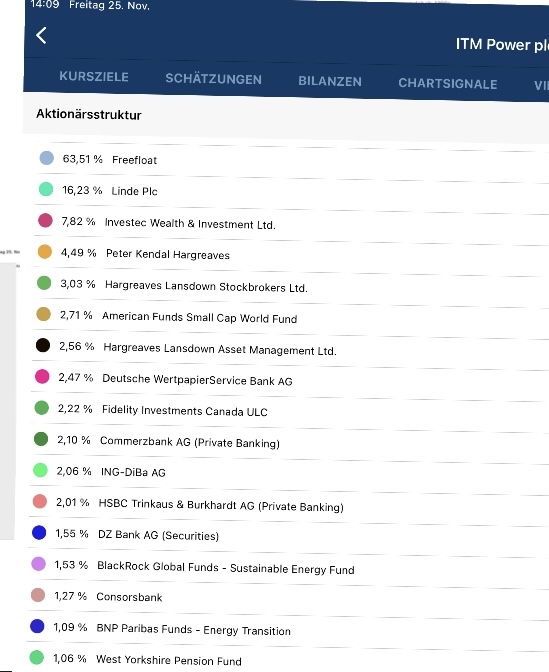Select DZ Bank AG (Securities)
This screenshot has height=672, width=549.
(159, 535)
